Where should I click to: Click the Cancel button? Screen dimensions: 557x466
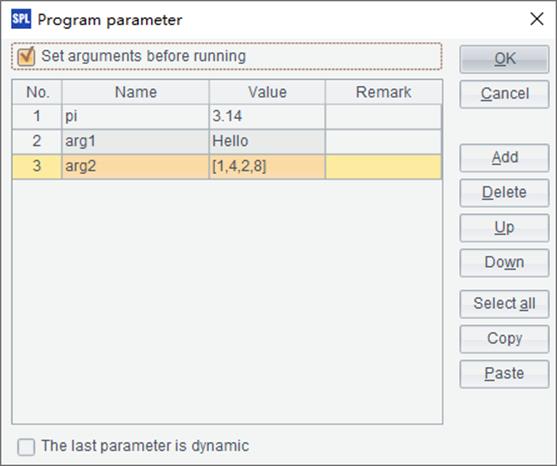pos(504,94)
